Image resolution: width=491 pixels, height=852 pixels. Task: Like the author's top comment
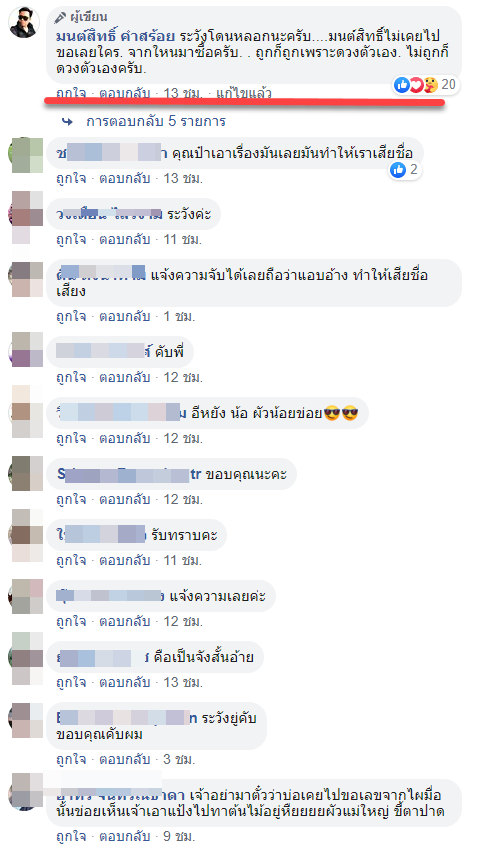tap(71, 93)
